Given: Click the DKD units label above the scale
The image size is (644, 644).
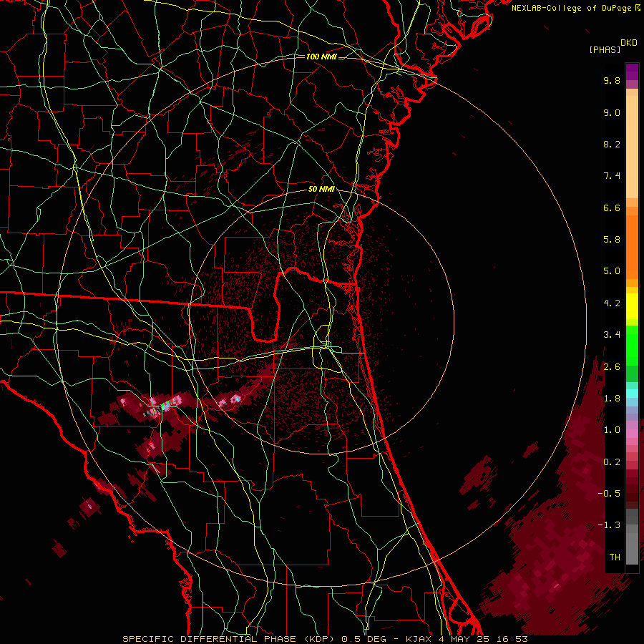Looking at the screenshot, I should [x=628, y=43].
